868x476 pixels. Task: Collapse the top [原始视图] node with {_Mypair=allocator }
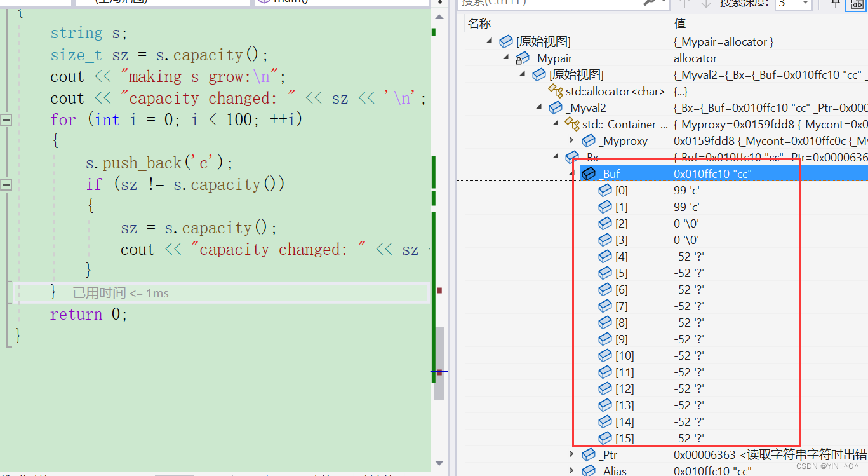[490, 41]
